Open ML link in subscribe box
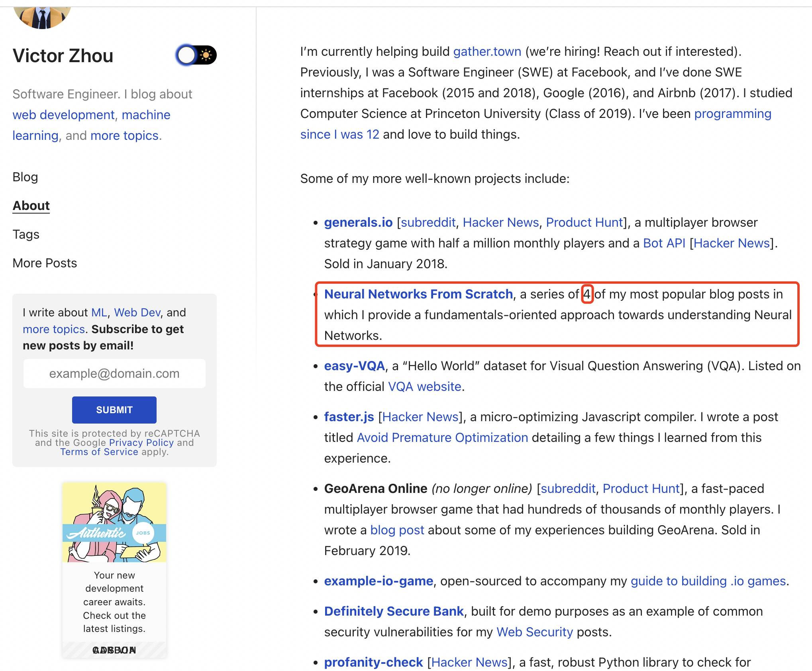Screen dimensions: 812x671 [x=99, y=312]
